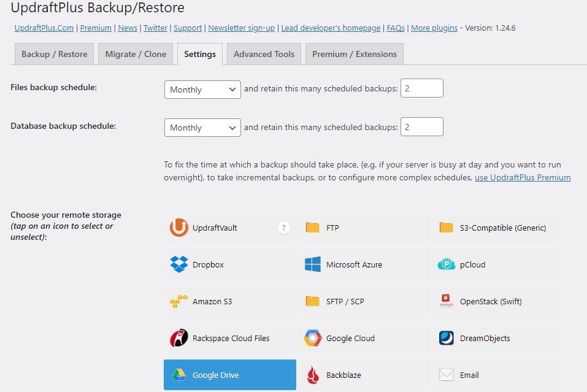Follow the use UpdraftPlus Premium link
Viewport: 587px width, 392px height.
[523, 177]
